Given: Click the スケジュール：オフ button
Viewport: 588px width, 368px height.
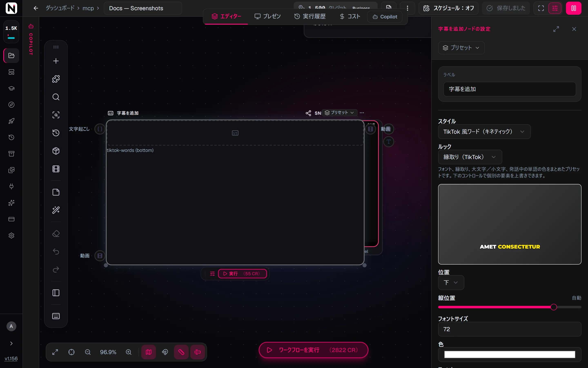Looking at the screenshot, I should pos(449,8).
